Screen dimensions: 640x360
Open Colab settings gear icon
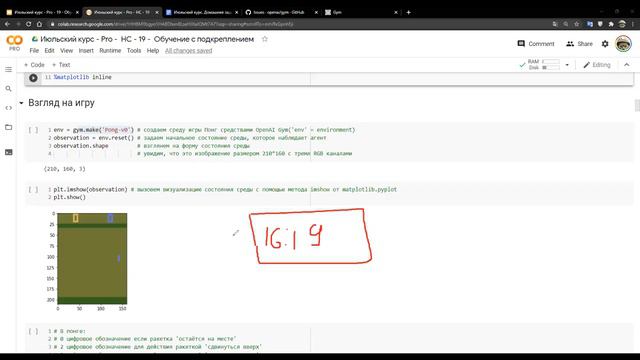(x=605, y=44)
